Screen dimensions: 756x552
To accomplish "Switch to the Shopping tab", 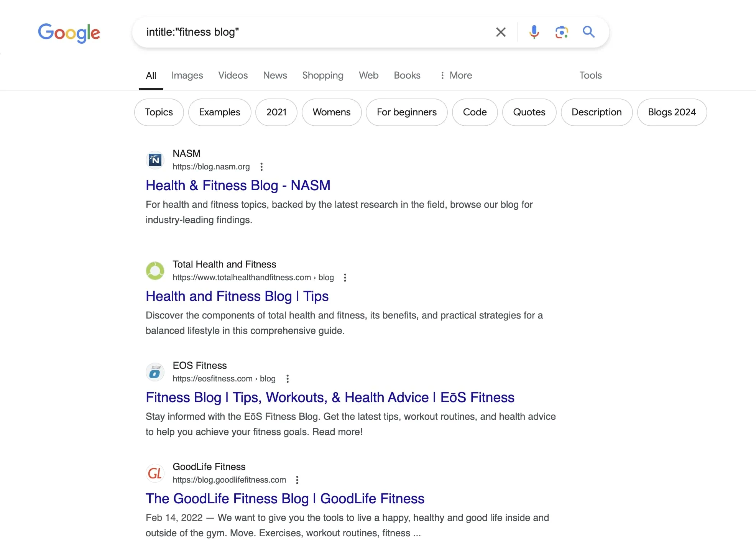I will click(323, 76).
